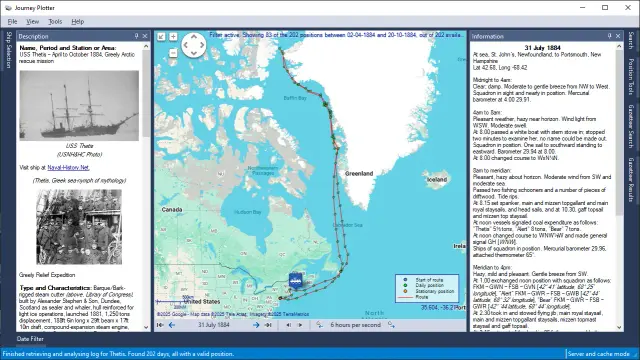Pan the map up with the top arrow
The width and height of the screenshot is (640, 360).
(x=193, y=37)
